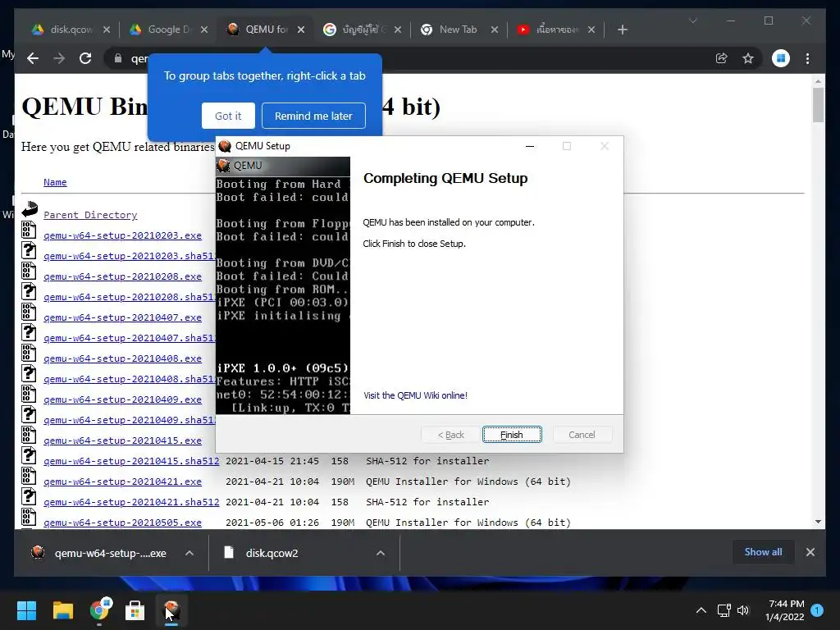Screen dimensions: 840x630
Task: Download qemu-w64-setup-20210407.exe
Action: 123,317
